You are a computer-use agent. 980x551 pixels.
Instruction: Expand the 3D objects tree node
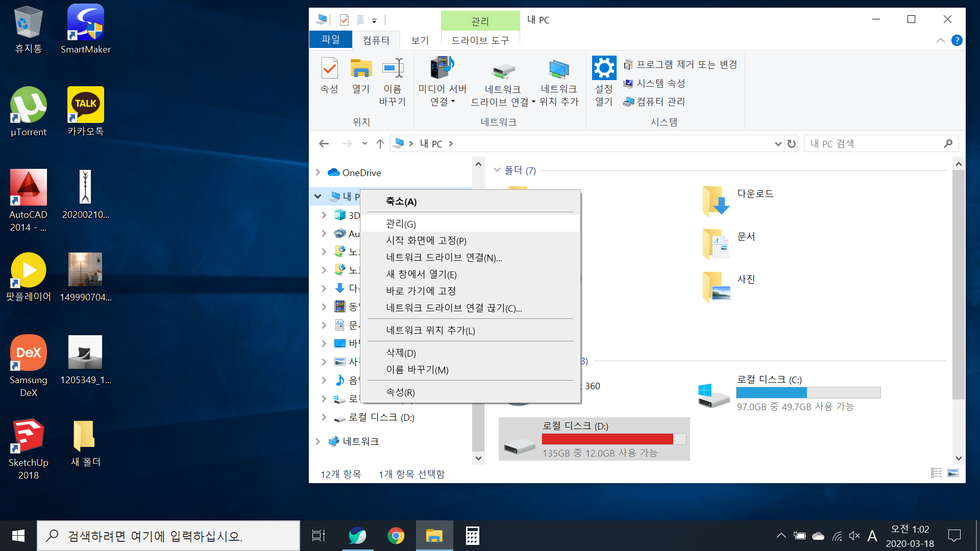[x=324, y=215]
